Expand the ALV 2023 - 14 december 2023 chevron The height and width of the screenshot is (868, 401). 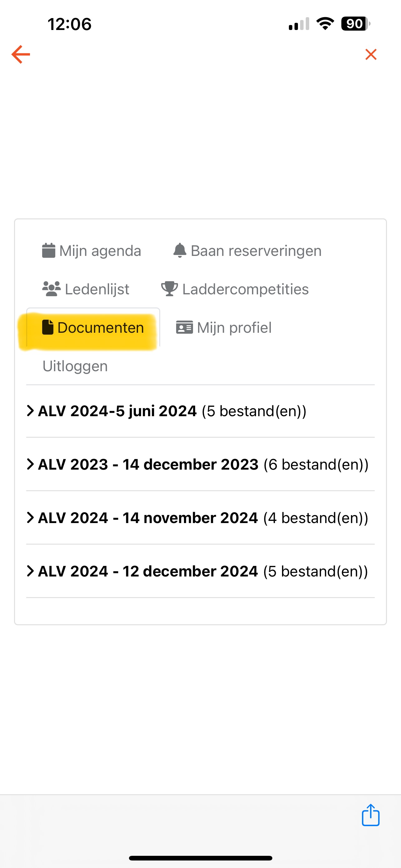point(30,464)
